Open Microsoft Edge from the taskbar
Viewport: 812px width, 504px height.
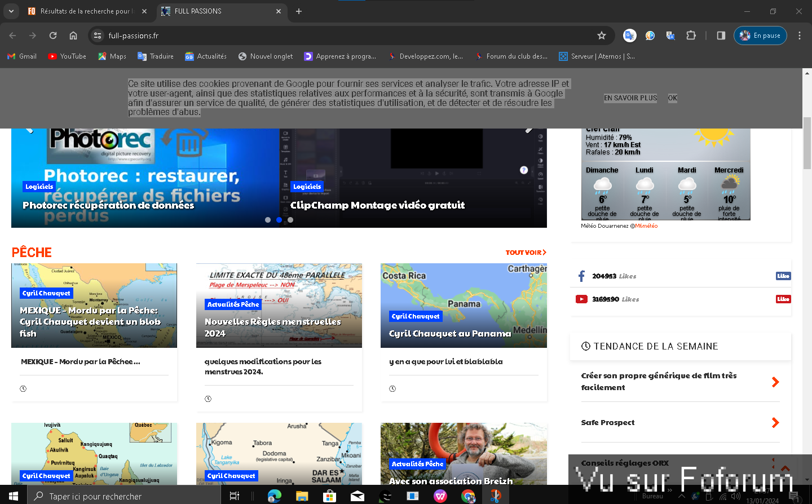tap(274, 496)
